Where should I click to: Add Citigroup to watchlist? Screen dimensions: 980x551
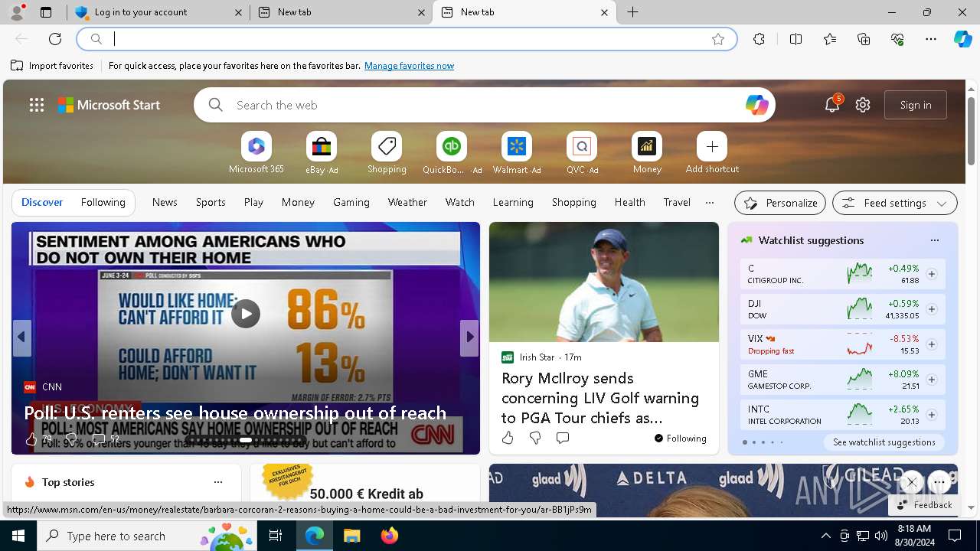pyautogui.click(x=931, y=274)
